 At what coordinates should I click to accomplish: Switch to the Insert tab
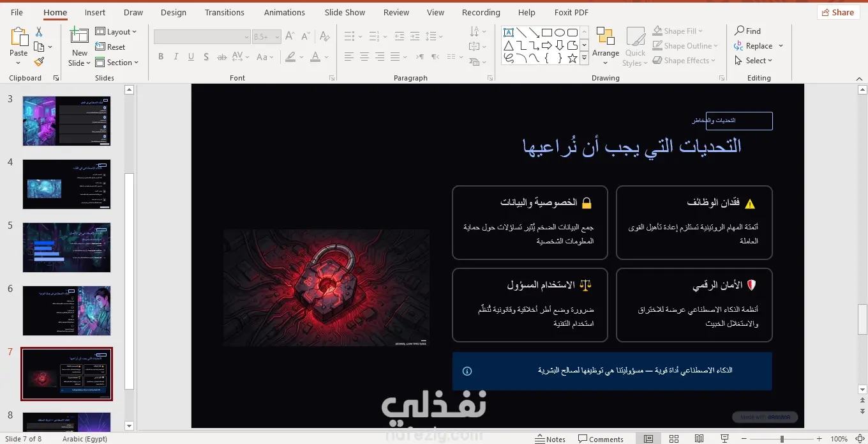pos(95,12)
